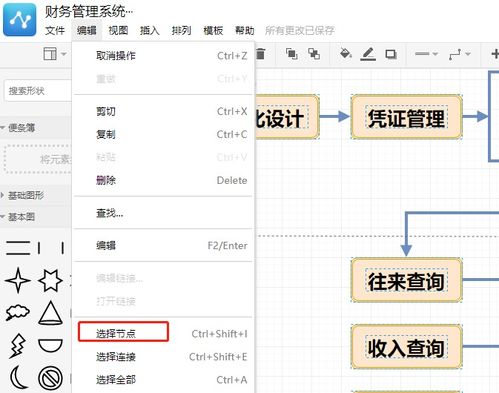This screenshot has width=499, height=393.
Task: Choose 编辑 F2/Enter menu entry
Action: (x=163, y=246)
